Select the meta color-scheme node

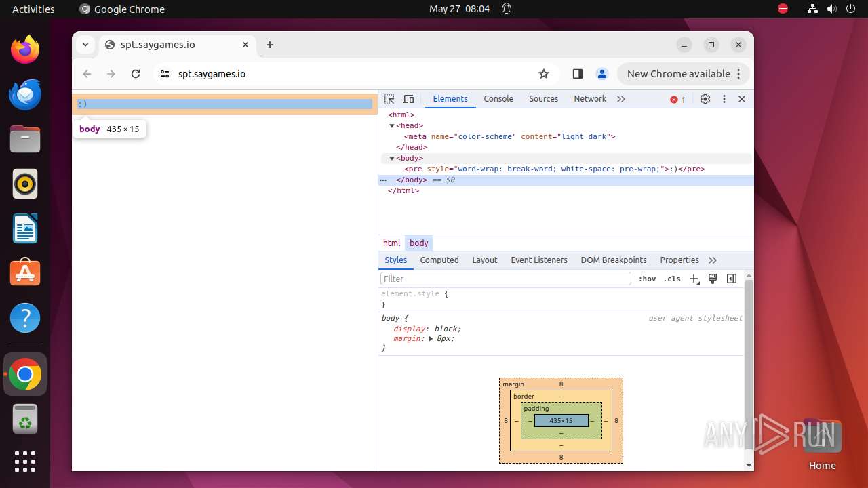click(x=509, y=136)
